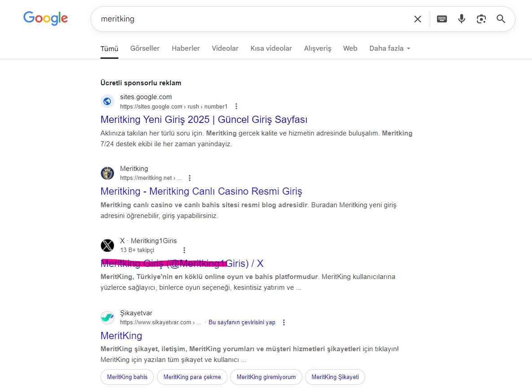Open Google Lens image search
The height and width of the screenshot is (392, 532).
click(481, 19)
